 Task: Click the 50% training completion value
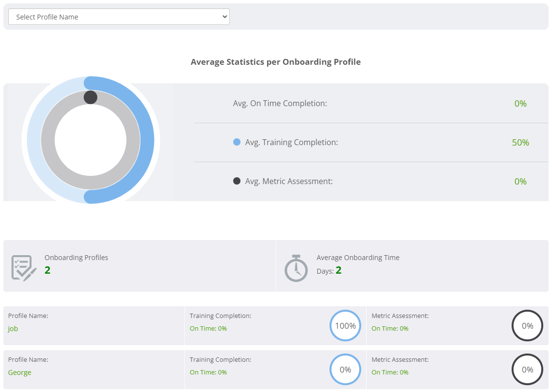(521, 142)
